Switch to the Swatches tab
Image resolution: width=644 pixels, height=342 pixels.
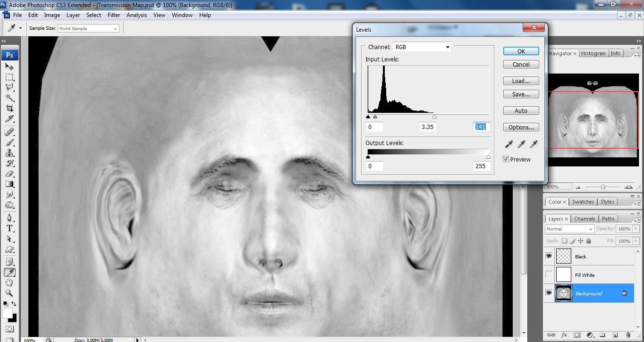tap(583, 202)
